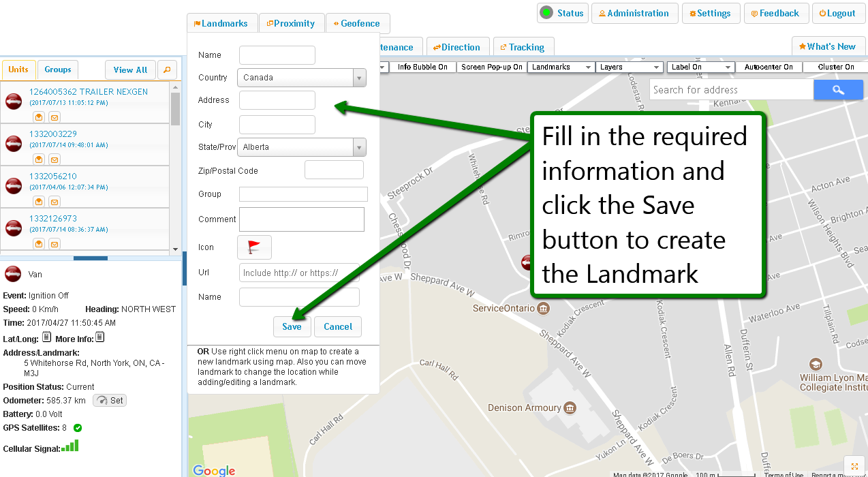
Task: Toggle the Info Bubble On option
Action: pos(422,67)
